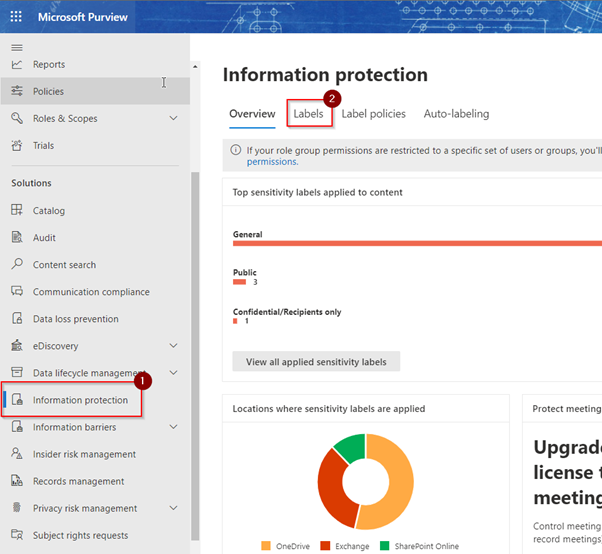This screenshot has width=602, height=554.
Task: Click the Catalog icon in Solutions
Action: pyautogui.click(x=16, y=211)
